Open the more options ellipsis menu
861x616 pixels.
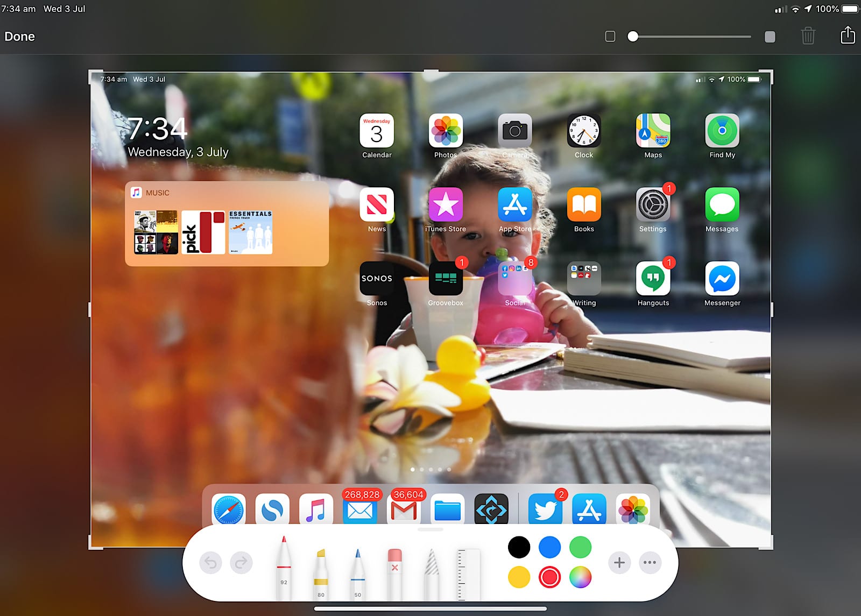650,563
